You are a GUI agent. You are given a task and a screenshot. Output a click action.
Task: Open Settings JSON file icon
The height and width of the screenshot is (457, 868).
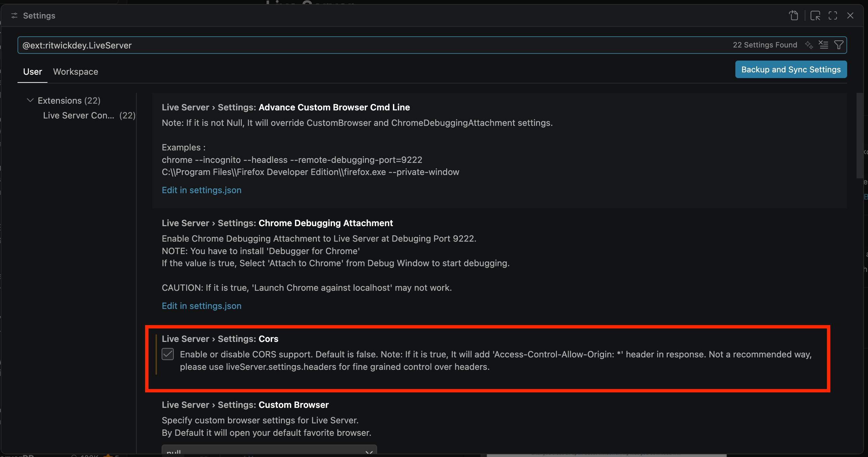[x=794, y=15]
